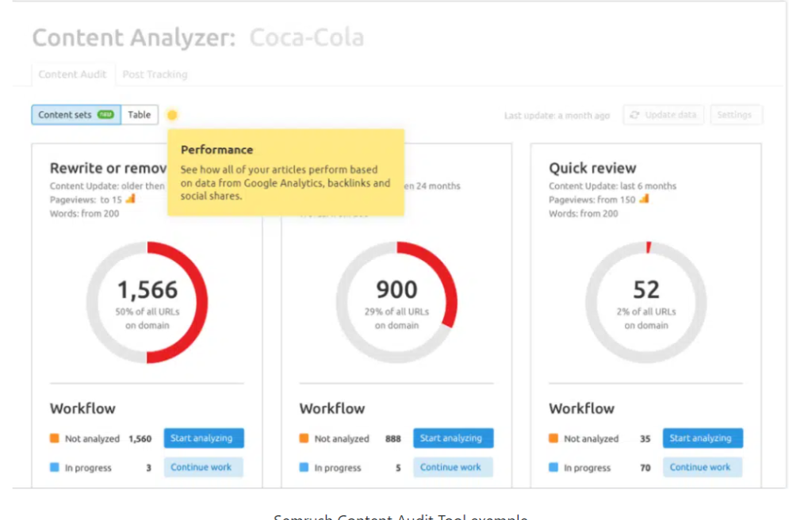Click the 'new' badge on Content sets

pos(105,114)
